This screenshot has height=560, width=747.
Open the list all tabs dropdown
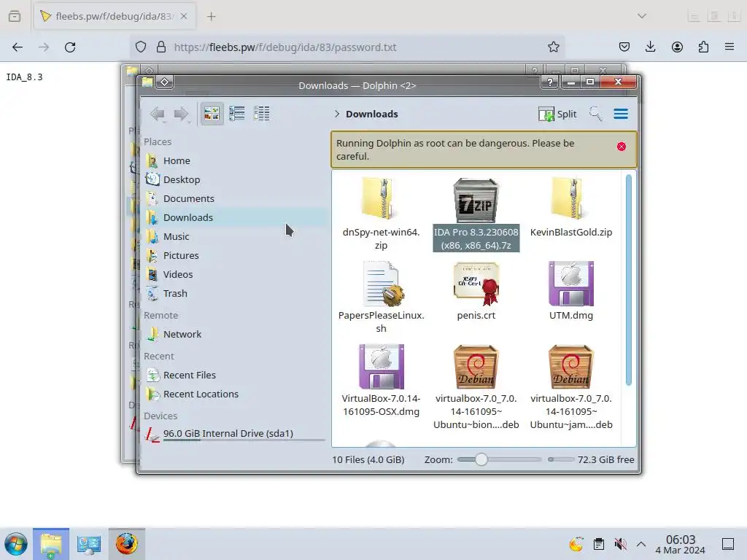click(642, 16)
